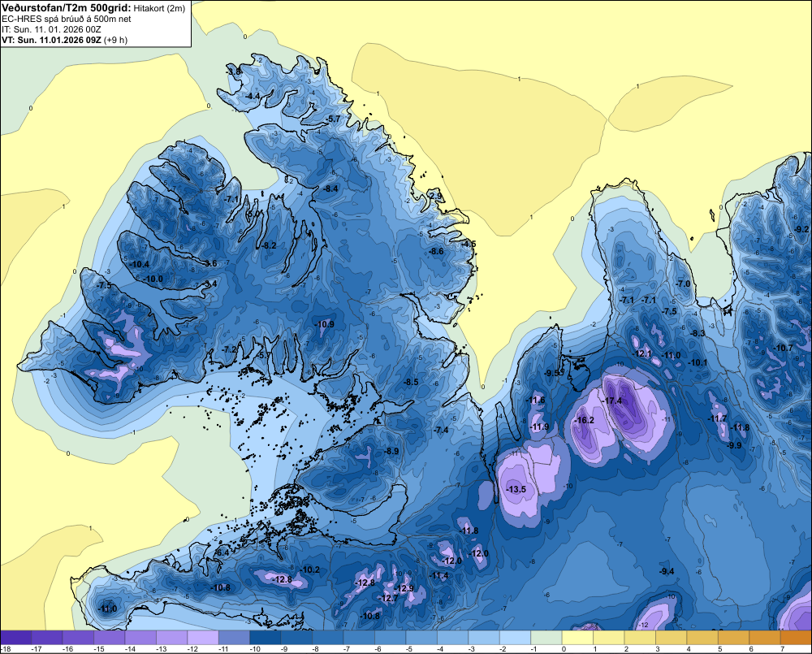Viewport: 812px width, 654px height.
Task: Select the -10.4 temperature label
Action: [140, 264]
